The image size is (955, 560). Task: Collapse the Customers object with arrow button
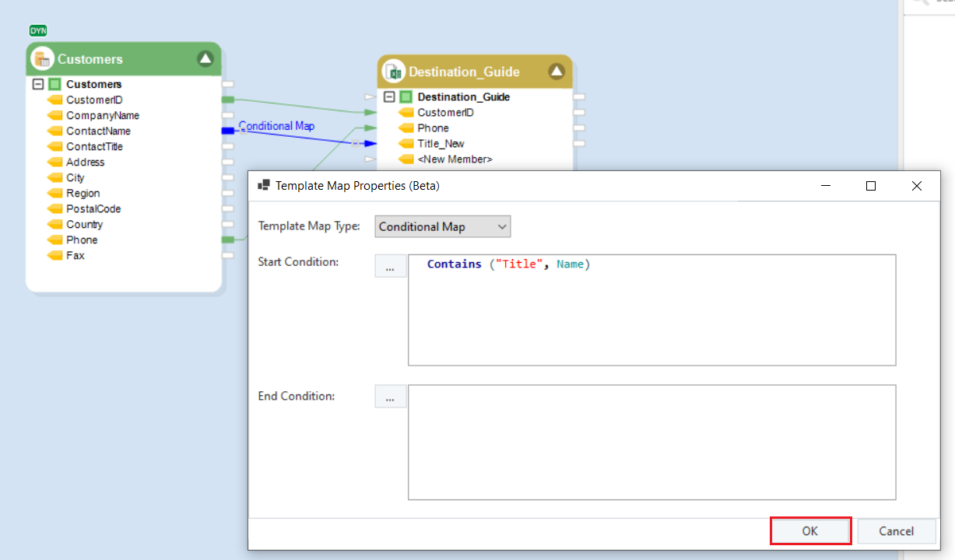click(205, 58)
